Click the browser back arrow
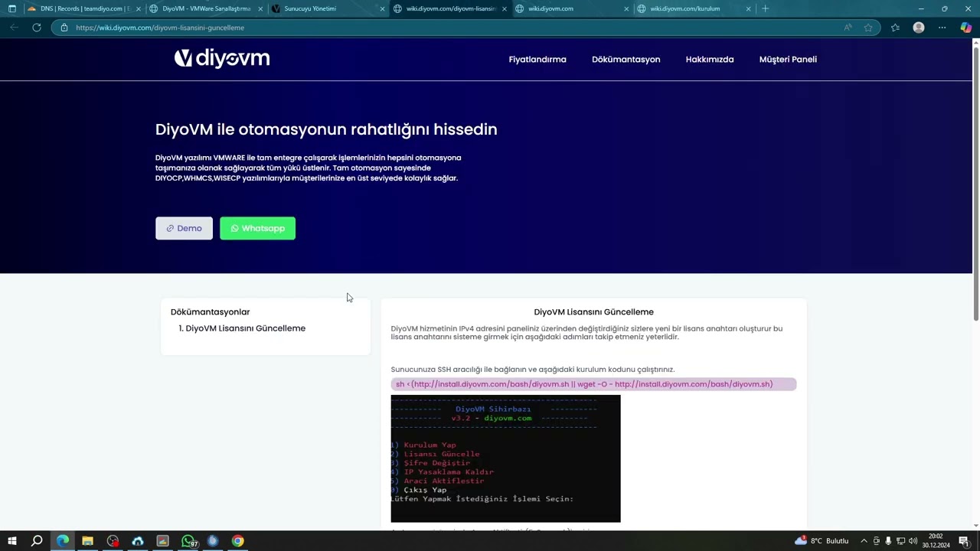 [14, 28]
